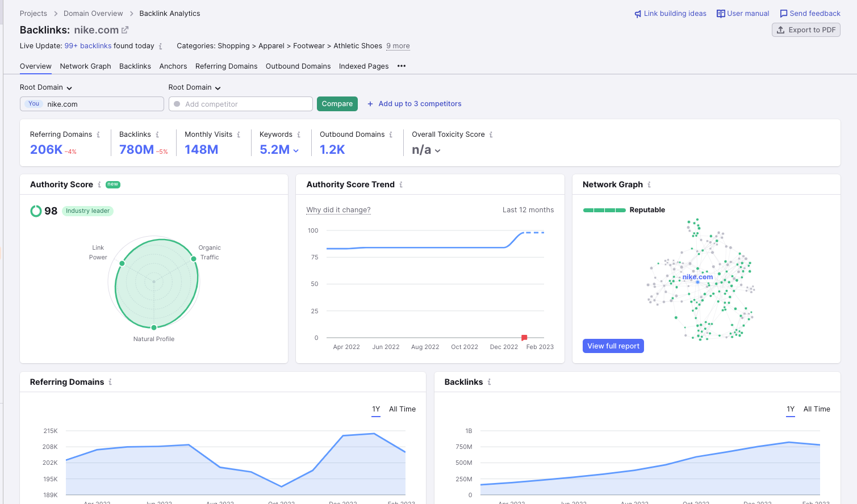Screen dimensions: 857x504
Task: Click Last 12 months label
Action: click(x=528, y=210)
